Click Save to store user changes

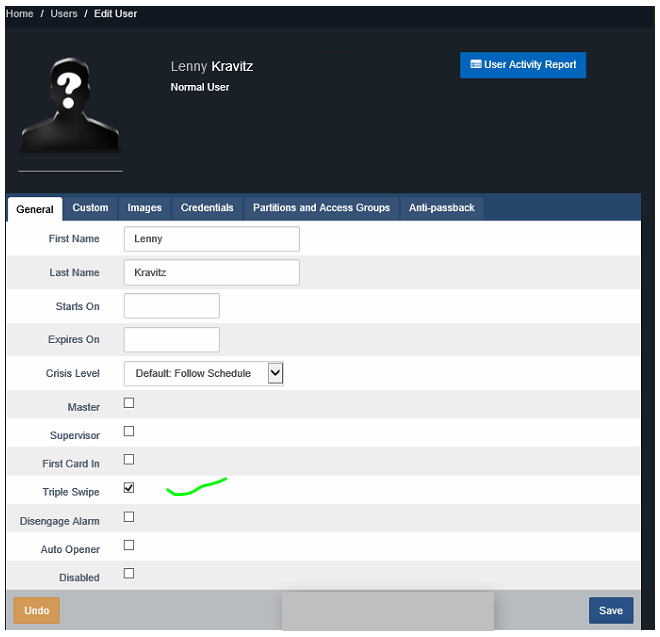click(x=610, y=611)
